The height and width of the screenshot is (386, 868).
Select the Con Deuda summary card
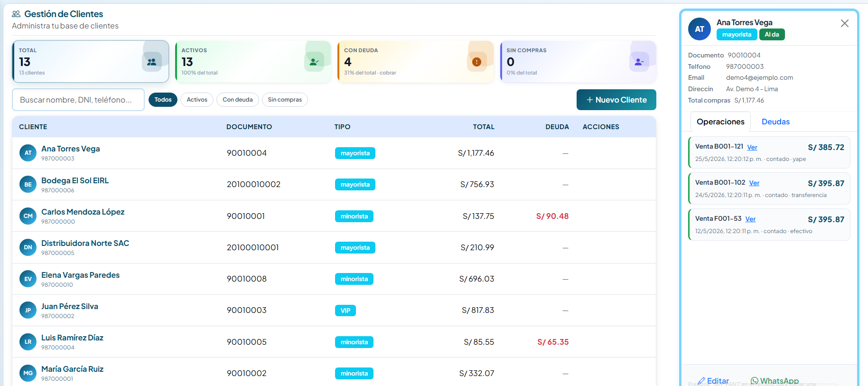coord(416,62)
